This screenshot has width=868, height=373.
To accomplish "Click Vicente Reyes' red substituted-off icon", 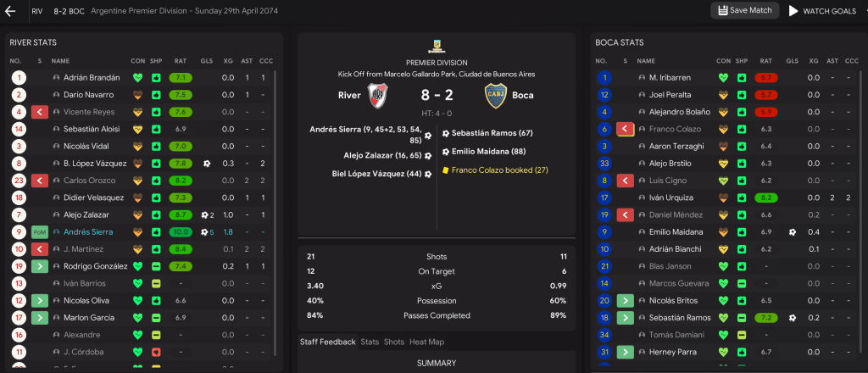I will point(40,112).
